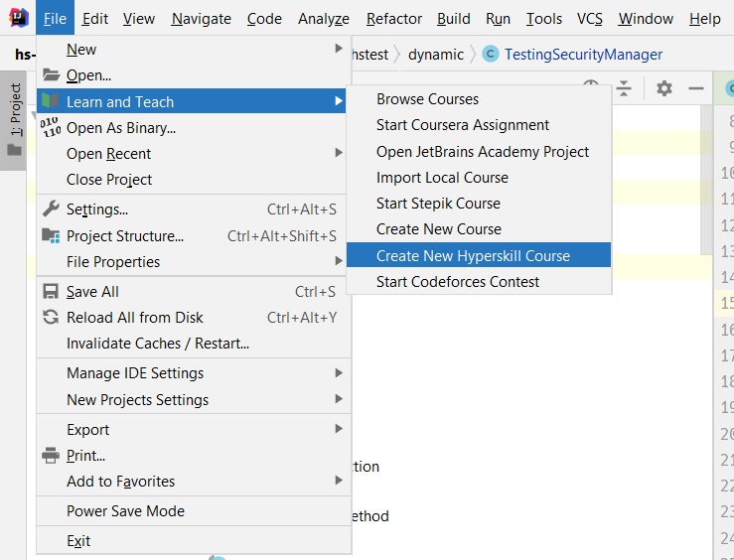Open the Navigate menu
Screen dimensions: 734x560
tap(201, 18)
